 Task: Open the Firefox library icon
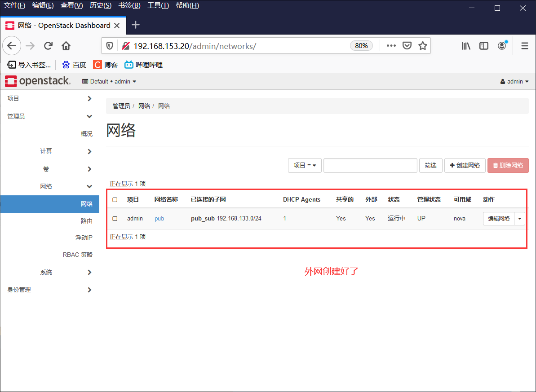(466, 45)
